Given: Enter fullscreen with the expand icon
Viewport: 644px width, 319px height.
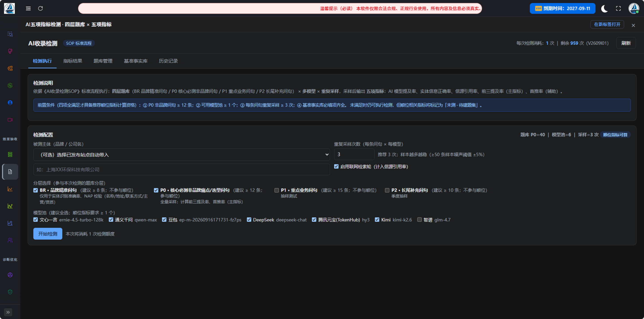Looking at the screenshot, I should pos(618,8).
